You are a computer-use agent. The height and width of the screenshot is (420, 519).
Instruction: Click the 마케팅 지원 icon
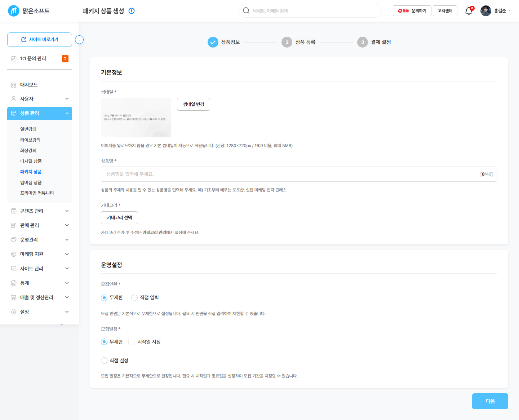(x=14, y=254)
